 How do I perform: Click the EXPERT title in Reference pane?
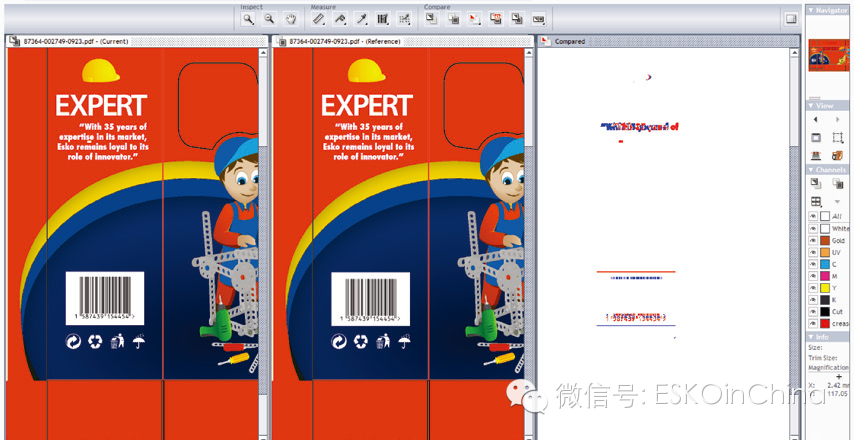(x=367, y=105)
